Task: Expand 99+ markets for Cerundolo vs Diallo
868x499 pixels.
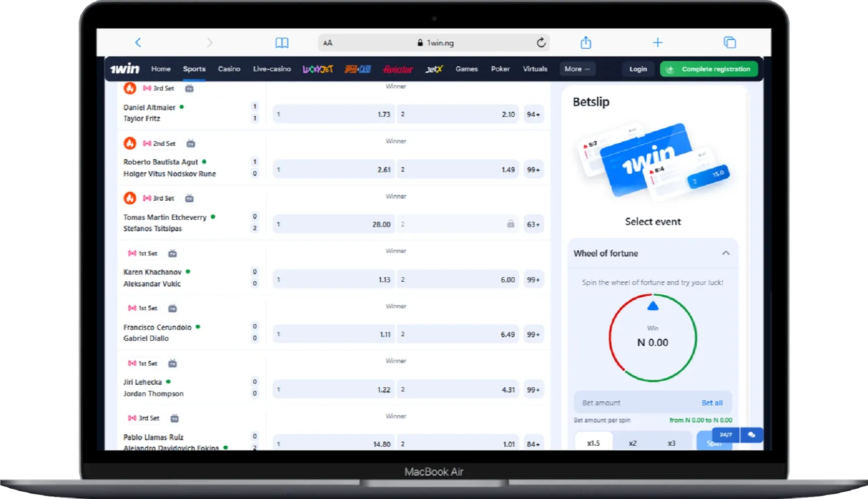Action: point(533,335)
